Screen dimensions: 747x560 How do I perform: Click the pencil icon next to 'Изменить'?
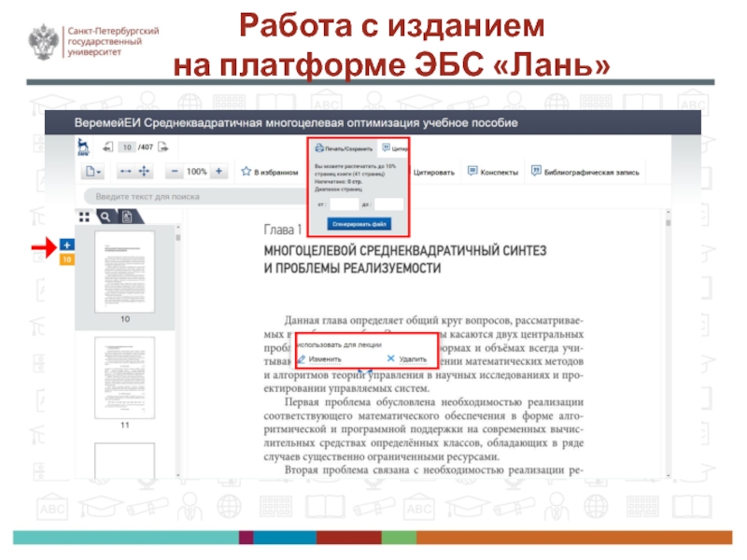coord(302,359)
